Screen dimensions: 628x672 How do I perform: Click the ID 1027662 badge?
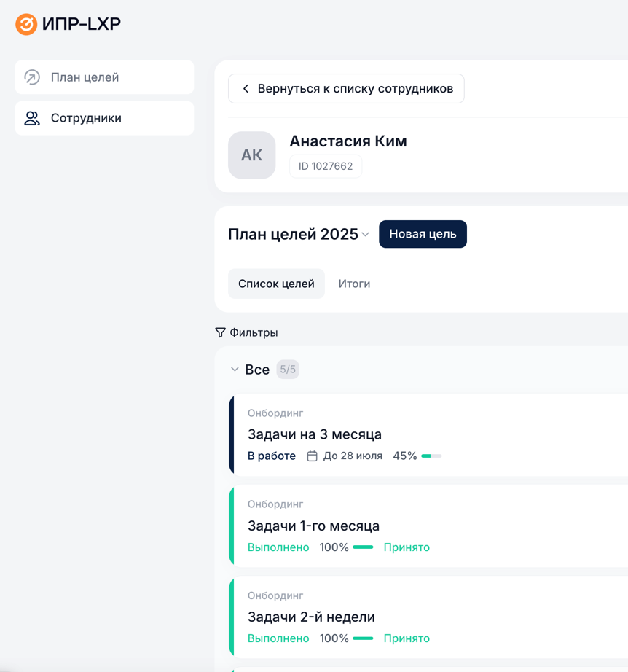pos(326,166)
